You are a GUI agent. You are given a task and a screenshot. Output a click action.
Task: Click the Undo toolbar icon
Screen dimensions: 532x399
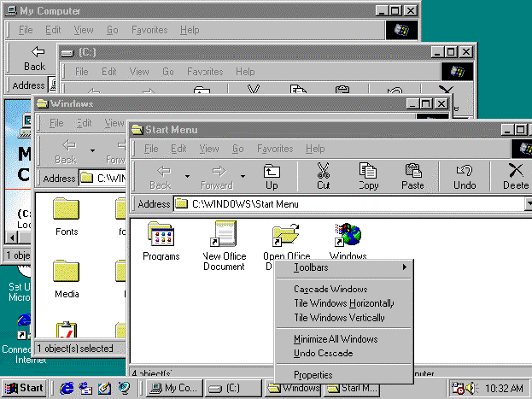[x=465, y=176]
